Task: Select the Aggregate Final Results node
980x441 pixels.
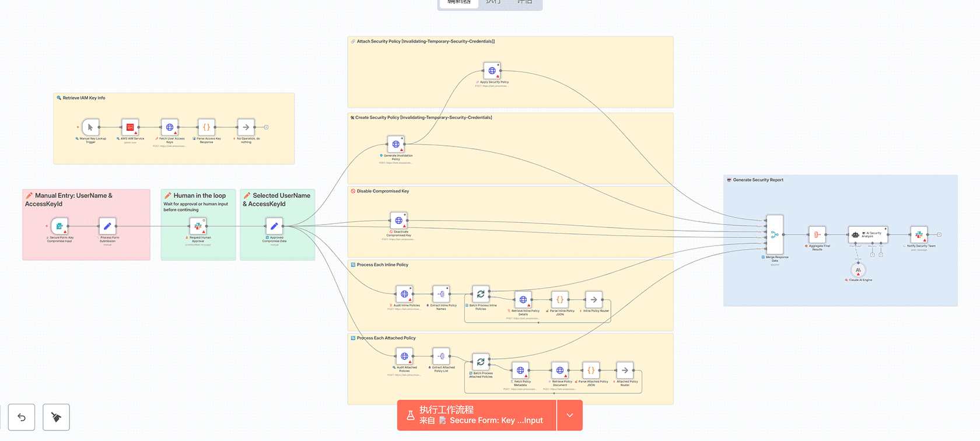Action: 817,235
